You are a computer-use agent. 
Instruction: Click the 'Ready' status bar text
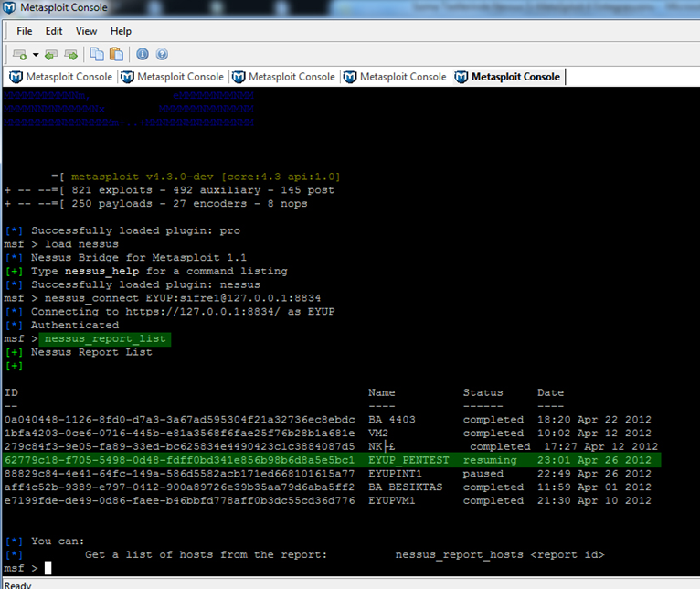18,584
